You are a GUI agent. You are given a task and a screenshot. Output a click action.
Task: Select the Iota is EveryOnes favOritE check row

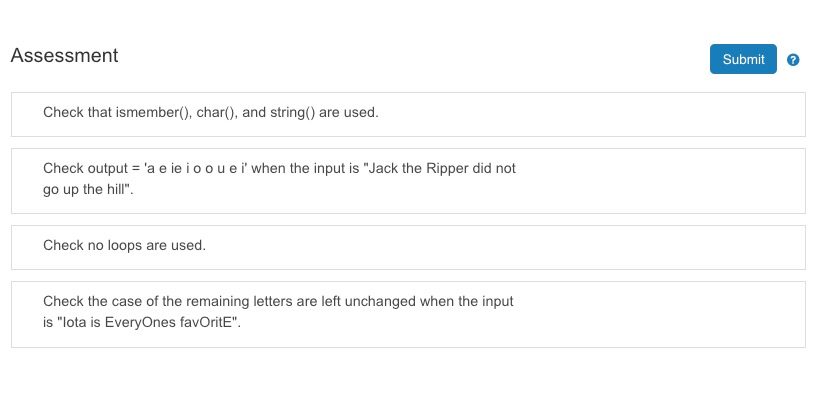click(x=409, y=314)
